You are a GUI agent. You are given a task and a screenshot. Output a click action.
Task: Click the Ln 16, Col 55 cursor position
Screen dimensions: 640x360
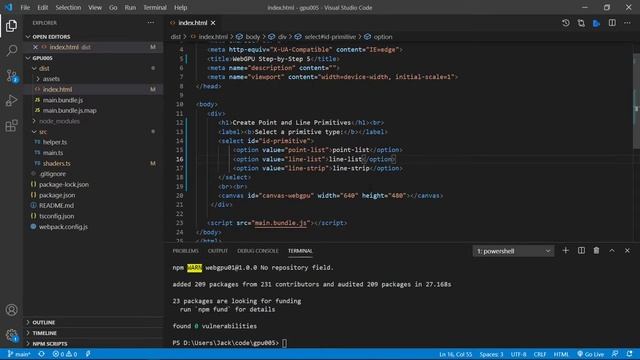tap(456, 354)
